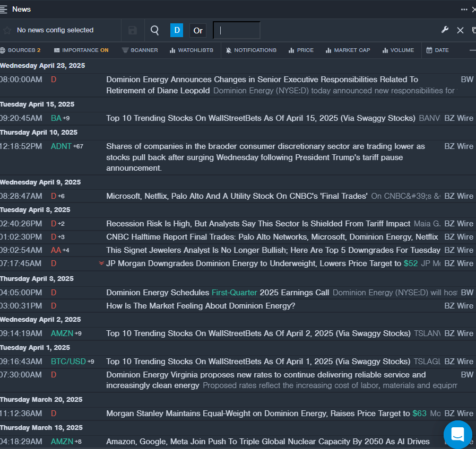This screenshot has width=476, height=449.
Task: Open the Price filter
Action: click(301, 50)
